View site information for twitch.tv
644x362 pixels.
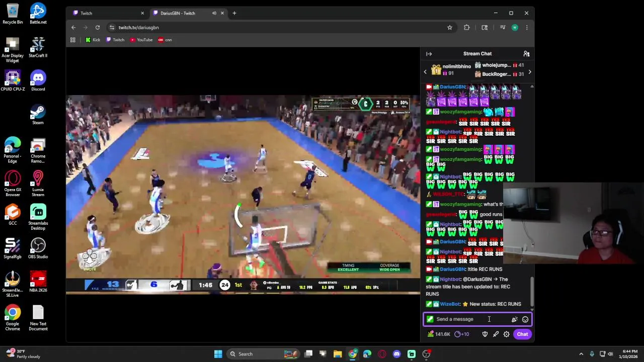coord(112,28)
